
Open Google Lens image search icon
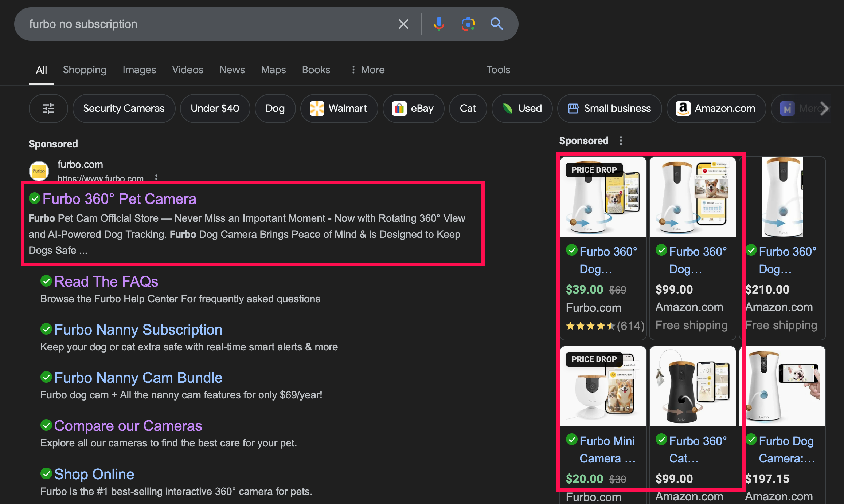pos(468,24)
